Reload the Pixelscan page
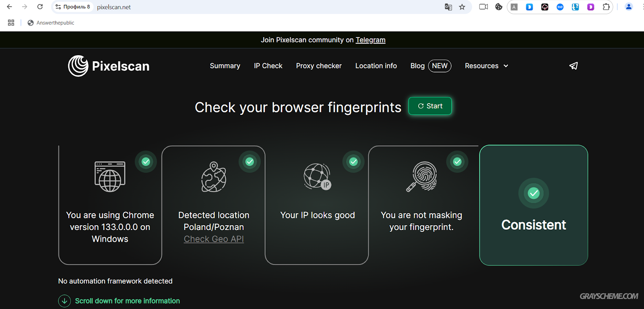Image resolution: width=644 pixels, height=309 pixels. click(40, 7)
